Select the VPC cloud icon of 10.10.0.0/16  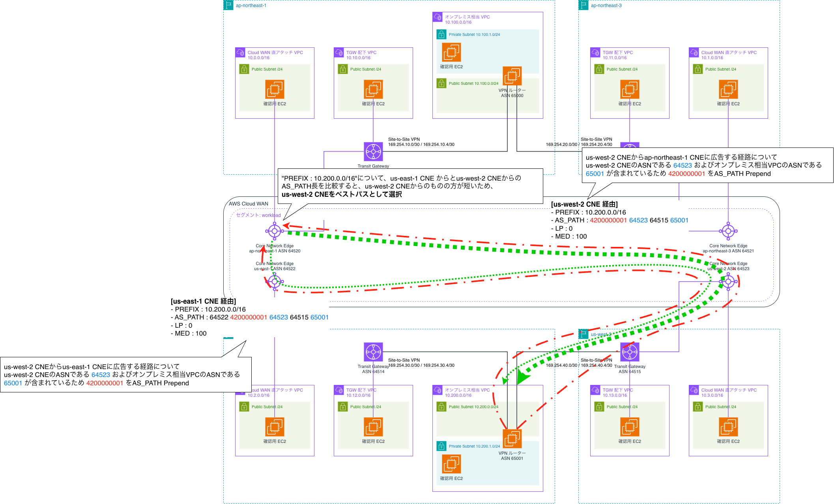pos(339,52)
